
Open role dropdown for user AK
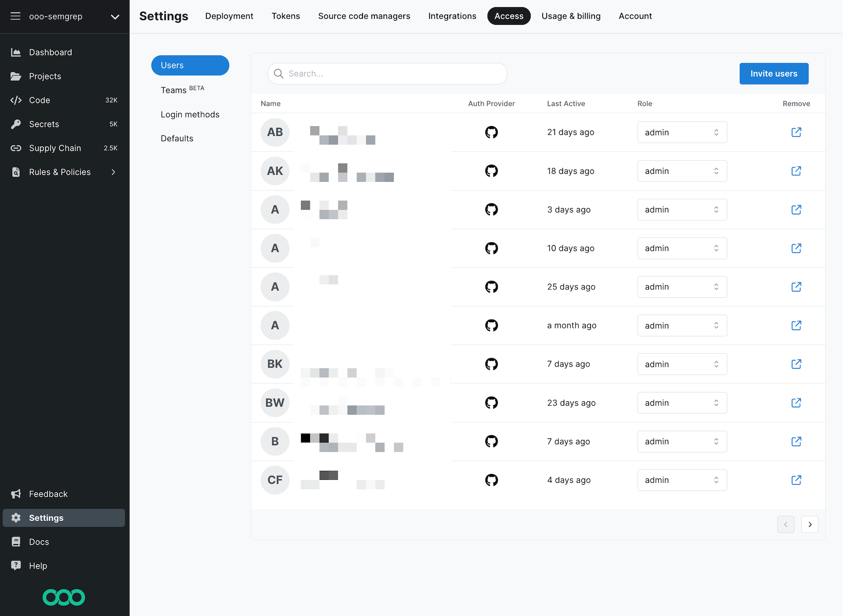[682, 171]
